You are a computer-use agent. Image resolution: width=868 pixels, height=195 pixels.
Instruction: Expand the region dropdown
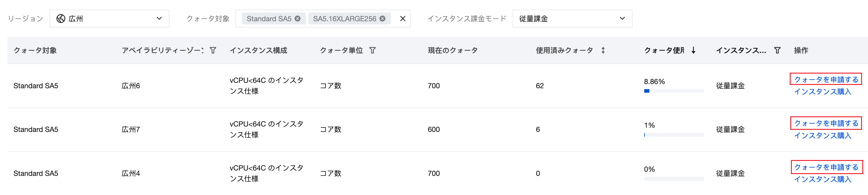pyautogui.click(x=159, y=19)
